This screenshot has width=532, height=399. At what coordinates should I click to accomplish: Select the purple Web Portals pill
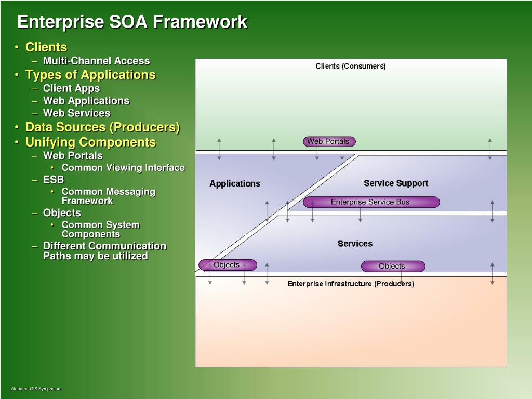click(x=329, y=141)
